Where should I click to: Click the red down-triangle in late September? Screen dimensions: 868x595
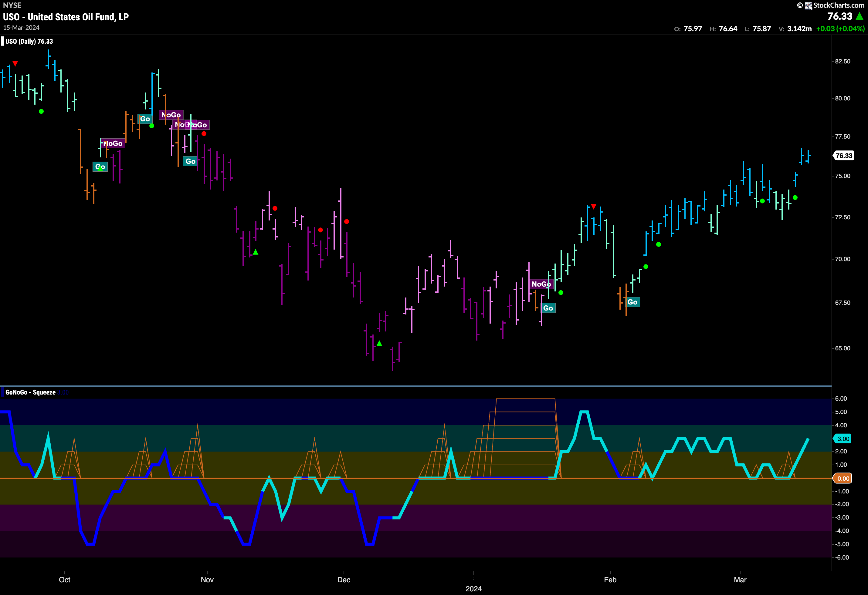click(15, 63)
